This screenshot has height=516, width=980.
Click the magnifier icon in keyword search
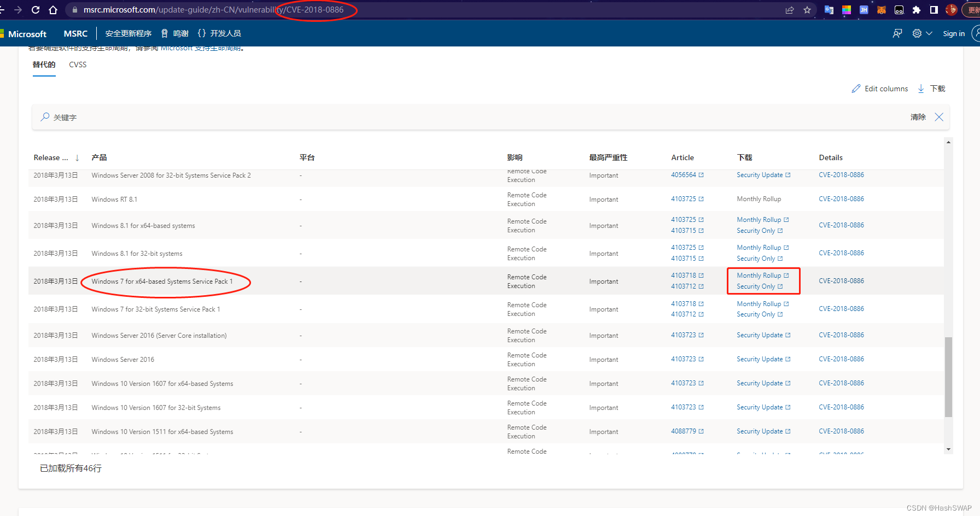click(45, 117)
